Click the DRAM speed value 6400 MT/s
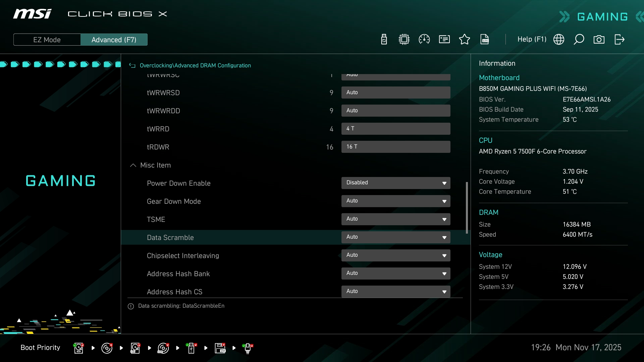644x362 pixels. (577, 235)
